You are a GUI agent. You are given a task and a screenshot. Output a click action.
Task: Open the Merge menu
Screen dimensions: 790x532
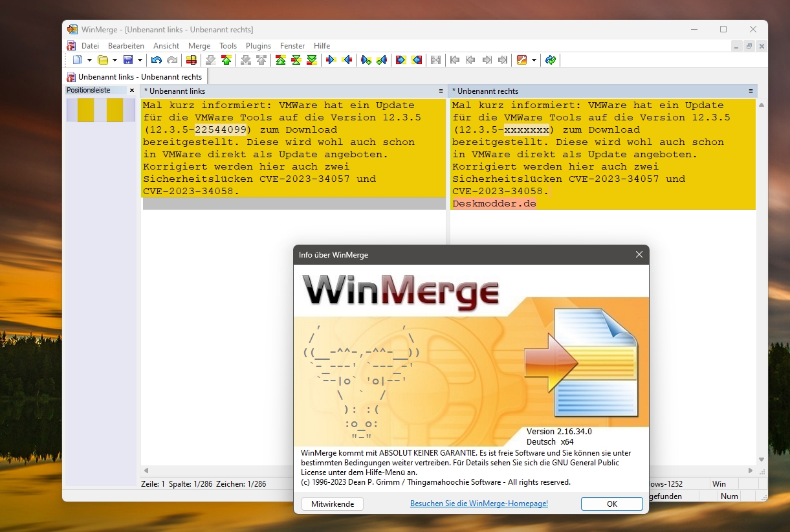(199, 46)
